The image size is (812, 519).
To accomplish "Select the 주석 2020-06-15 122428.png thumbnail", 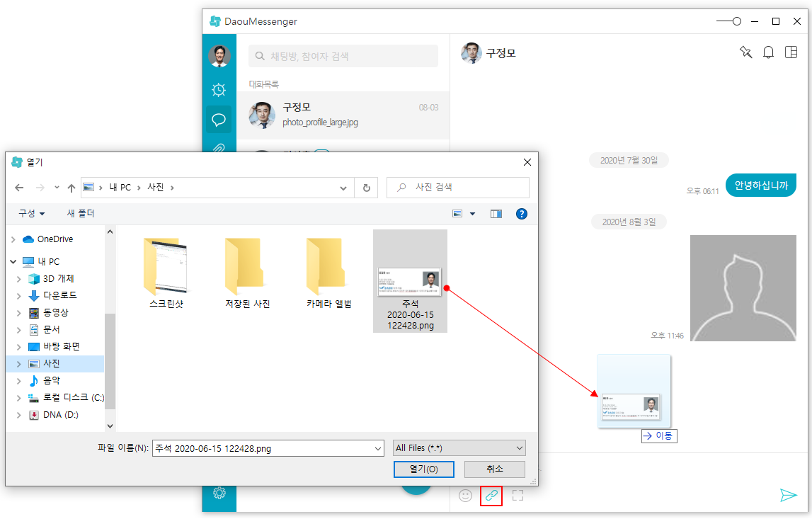I will point(410,282).
